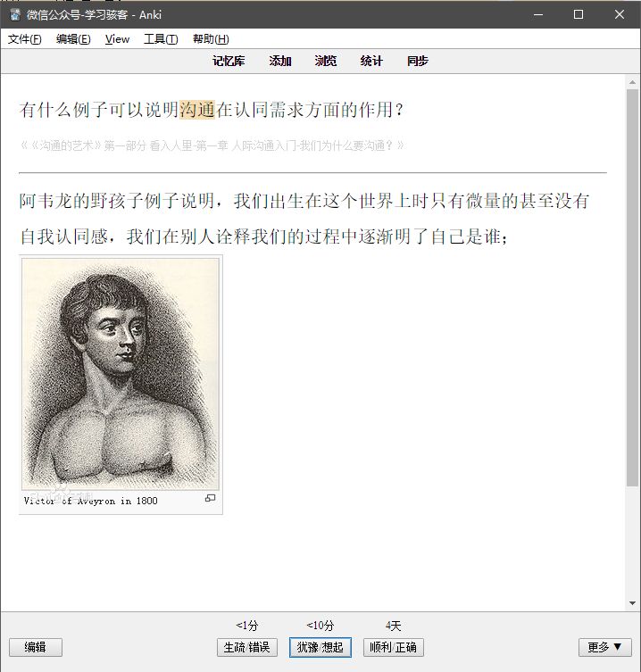Click the Victor of Aveyron portrait image

121,374
